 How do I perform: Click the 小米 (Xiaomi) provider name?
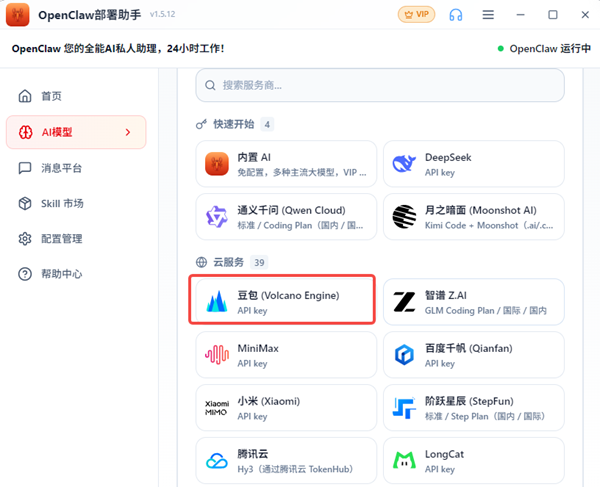[269, 401]
